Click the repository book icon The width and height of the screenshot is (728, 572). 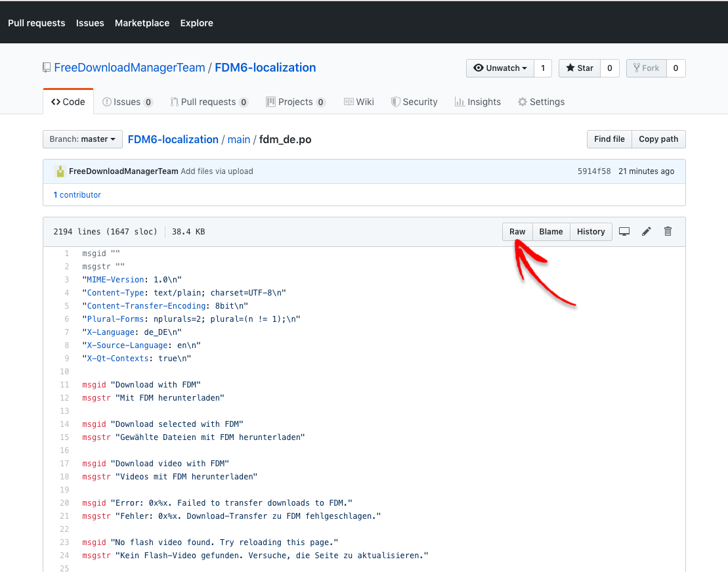[47, 68]
